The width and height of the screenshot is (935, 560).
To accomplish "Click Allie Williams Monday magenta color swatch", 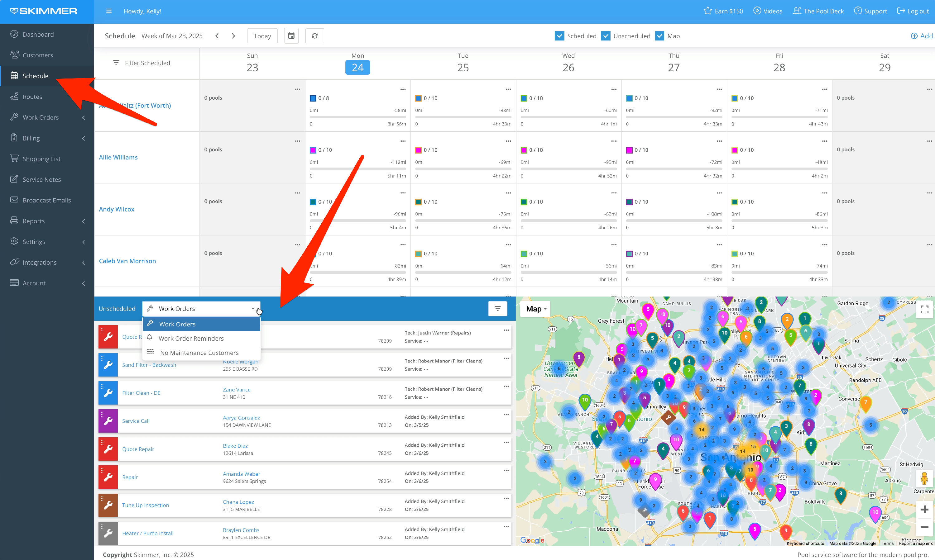I will (x=313, y=150).
